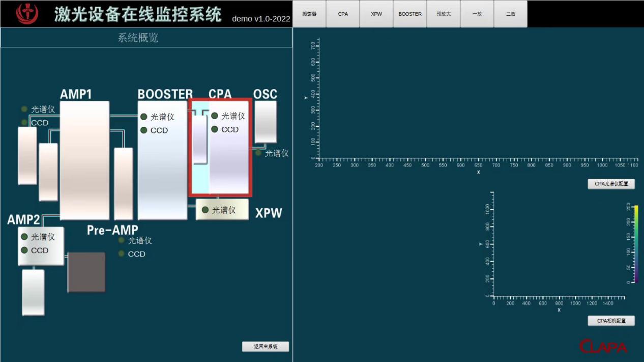Viewport: 644px width, 362px height.
Task: Click the red institute logo in header
Action: pos(27,14)
